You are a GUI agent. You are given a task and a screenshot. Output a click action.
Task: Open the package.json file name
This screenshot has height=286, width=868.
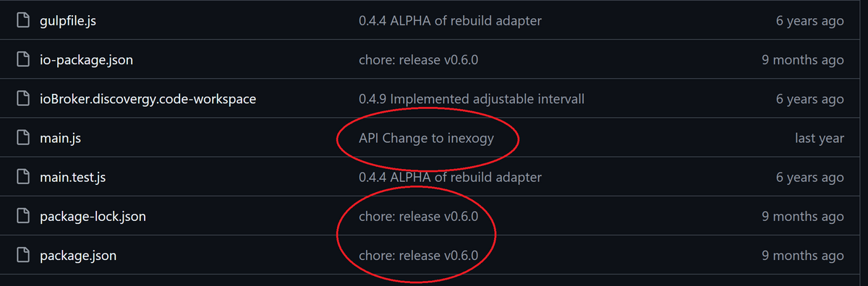pyautogui.click(x=78, y=256)
